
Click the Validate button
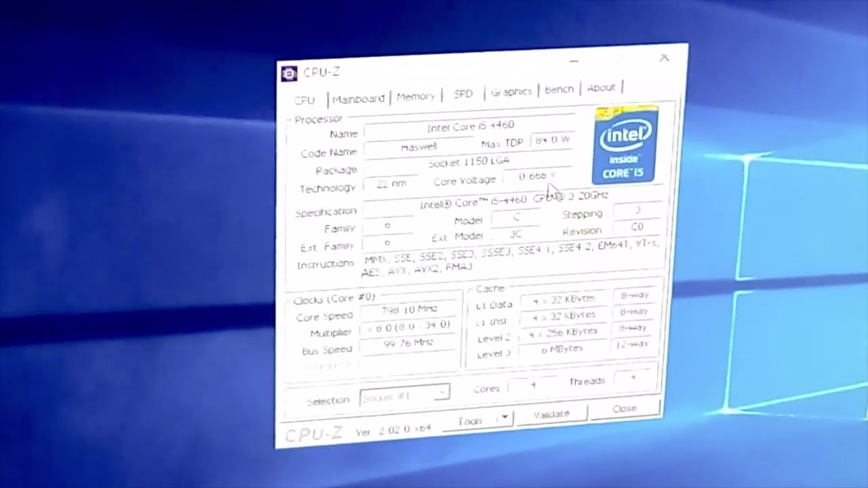[551, 415]
